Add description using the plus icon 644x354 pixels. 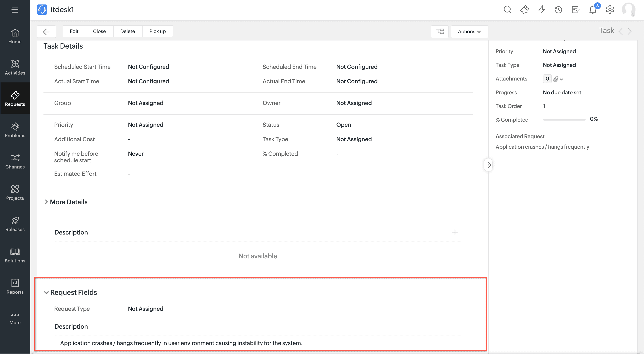455,232
